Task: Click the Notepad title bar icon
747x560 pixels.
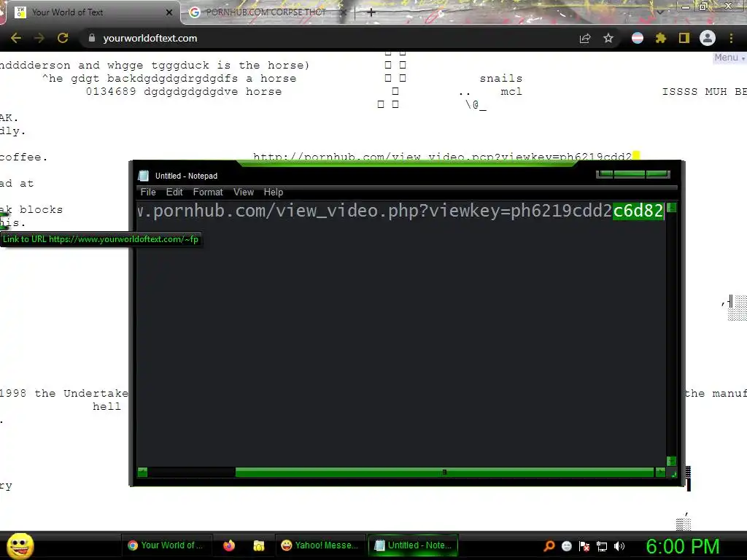Action: coord(144,176)
